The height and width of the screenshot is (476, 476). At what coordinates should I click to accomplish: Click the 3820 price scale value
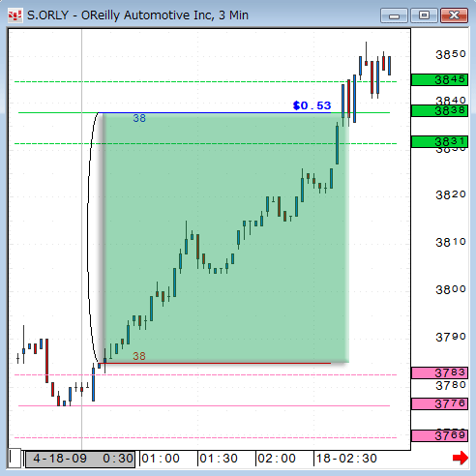tap(451, 194)
